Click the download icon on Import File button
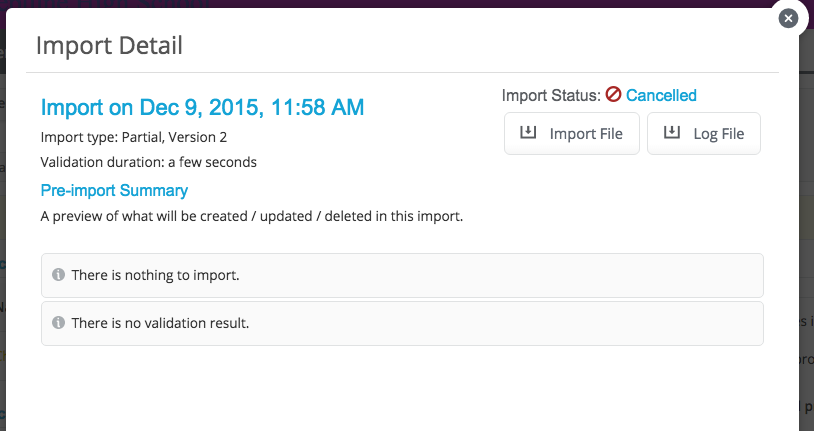 pyautogui.click(x=528, y=132)
